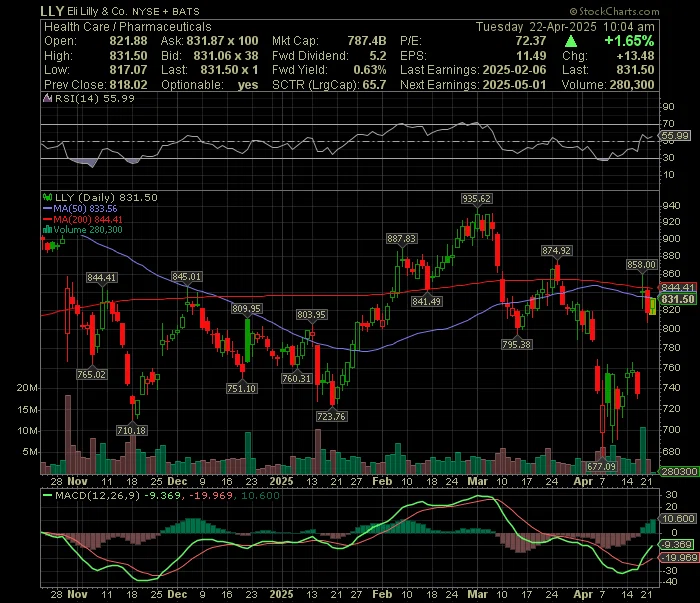The width and height of the screenshot is (700, 603).
Task: Select the 845.01 peak annotation
Action: point(187,277)
